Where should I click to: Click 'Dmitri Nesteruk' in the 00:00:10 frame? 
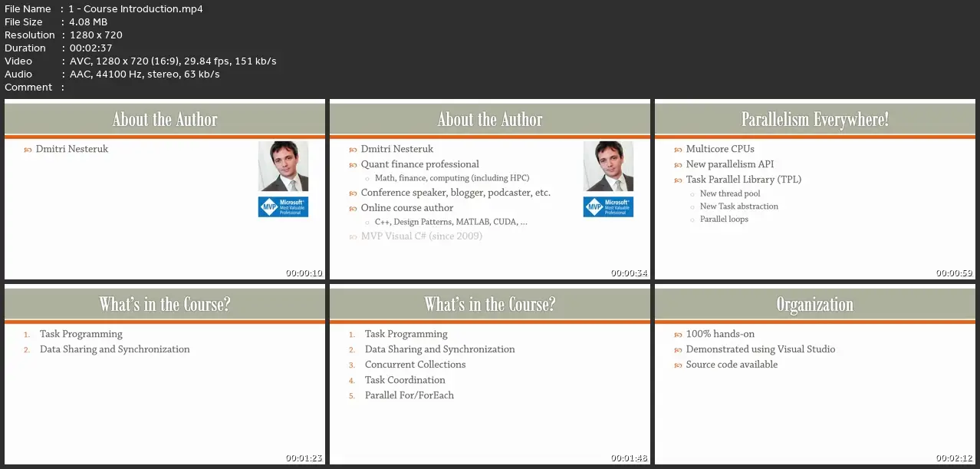tap(72, 149)
